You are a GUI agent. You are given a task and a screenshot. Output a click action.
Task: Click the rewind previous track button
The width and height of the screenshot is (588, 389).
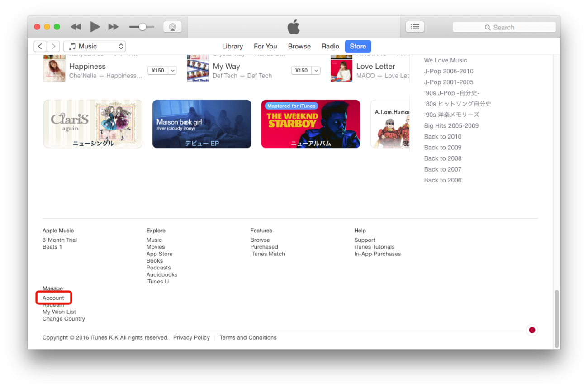76,27
